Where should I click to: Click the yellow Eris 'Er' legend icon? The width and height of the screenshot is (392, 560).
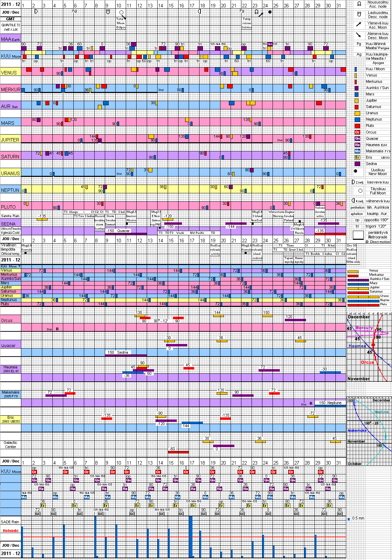[357, 157]
